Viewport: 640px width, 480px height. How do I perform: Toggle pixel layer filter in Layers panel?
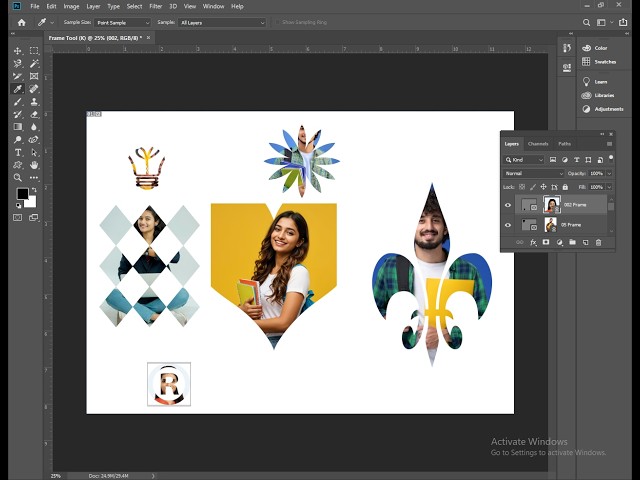pyautogui.click(x=553, y=160)
